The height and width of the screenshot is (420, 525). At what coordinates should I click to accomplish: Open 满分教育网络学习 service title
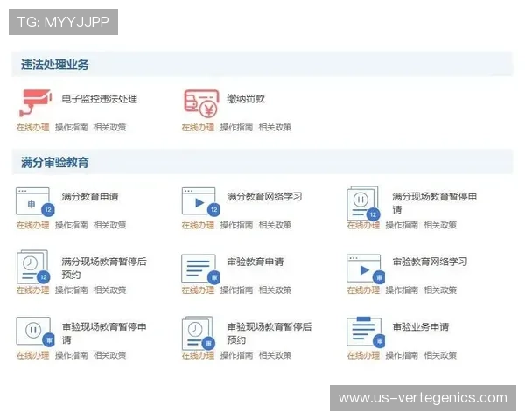coord(264,196)
